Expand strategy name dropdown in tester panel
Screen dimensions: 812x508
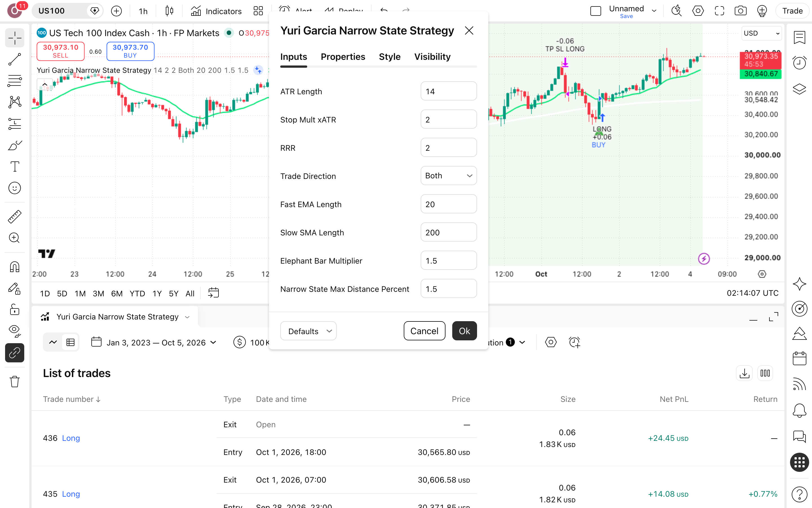[x=187, y=317]
